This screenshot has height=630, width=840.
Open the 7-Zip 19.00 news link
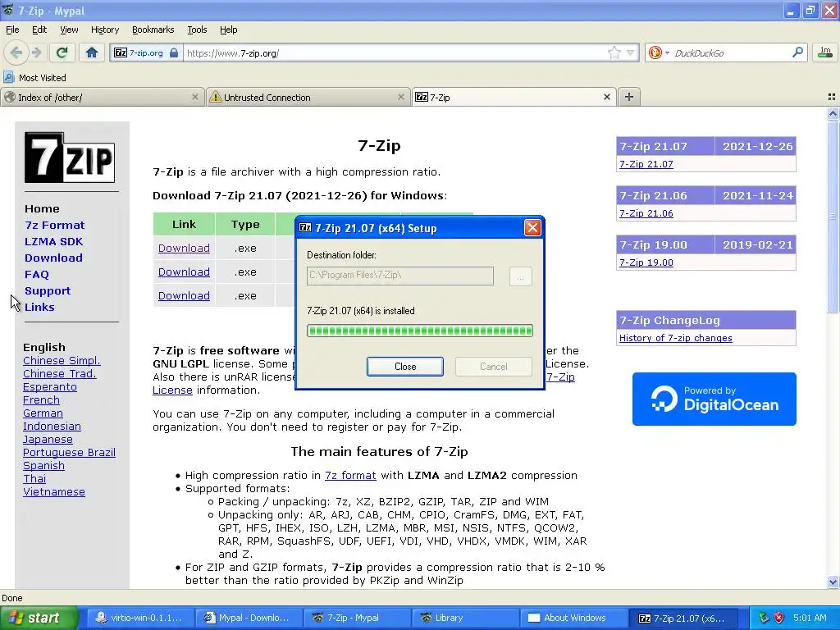(x=646, y=262)
